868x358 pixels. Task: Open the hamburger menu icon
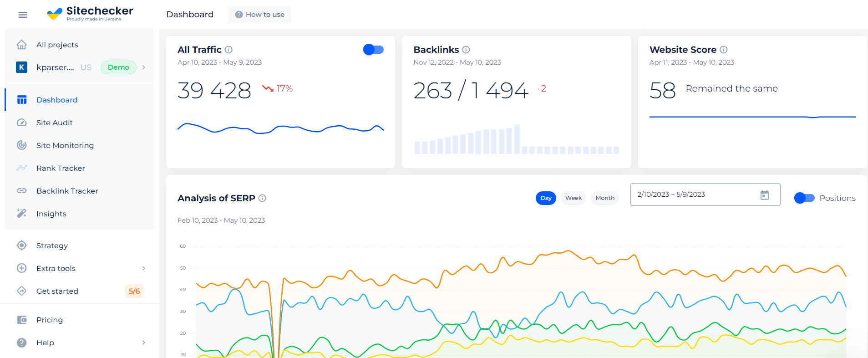pyautogui.click(x=23, y=15)
